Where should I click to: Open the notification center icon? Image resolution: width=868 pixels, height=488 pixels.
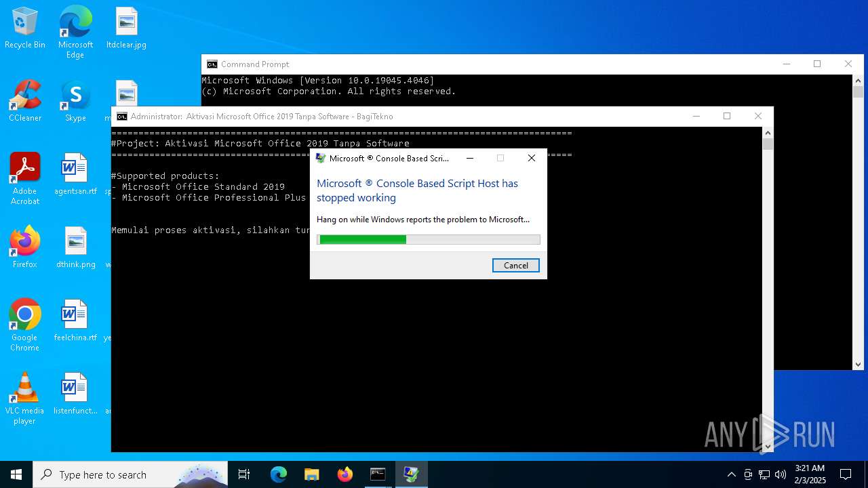[846, 474]
